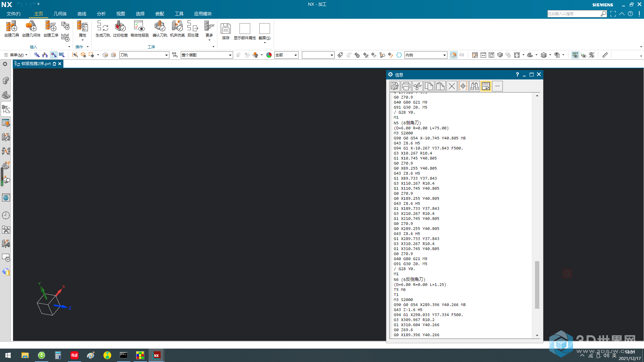Save the Info window contents with Save As icon
Screen dimensions: 644x362
pyautogui.click(x=395, y=86)
